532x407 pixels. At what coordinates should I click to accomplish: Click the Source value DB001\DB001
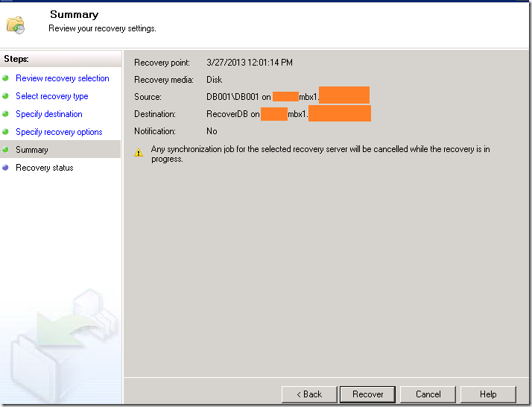click(232, 97)
